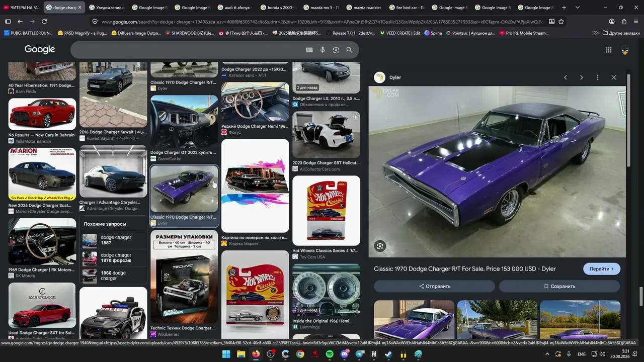The image size is (644, 362).
Task: Click the 'Отправить' share button
Action: coord(434,286)
